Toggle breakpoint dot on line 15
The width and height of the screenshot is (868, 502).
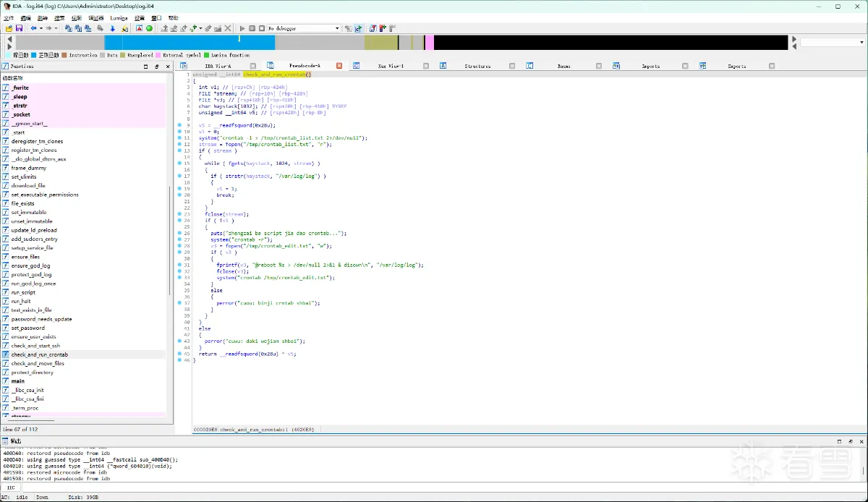pyautogui.click(x=180, y=163)
